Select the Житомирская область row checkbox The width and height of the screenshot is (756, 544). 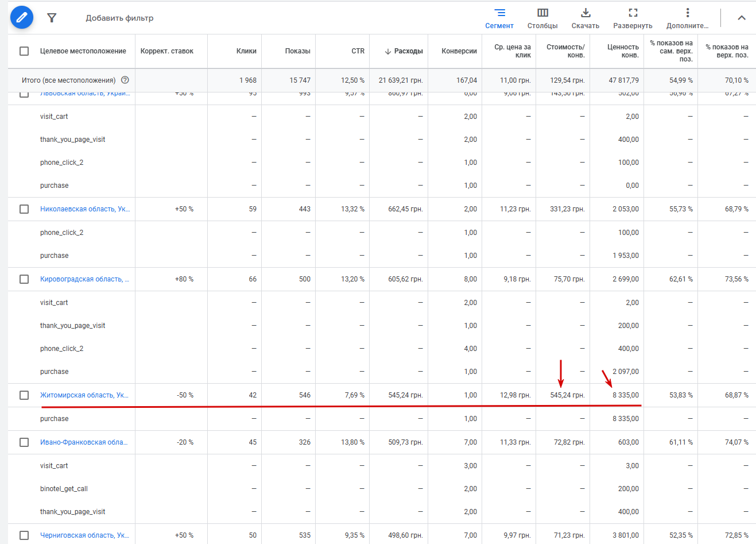(x=24, y=395)
